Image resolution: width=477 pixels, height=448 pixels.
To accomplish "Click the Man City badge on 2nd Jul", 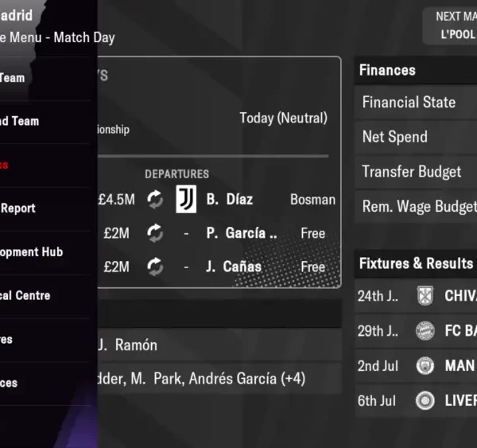I will click(424, 366).
